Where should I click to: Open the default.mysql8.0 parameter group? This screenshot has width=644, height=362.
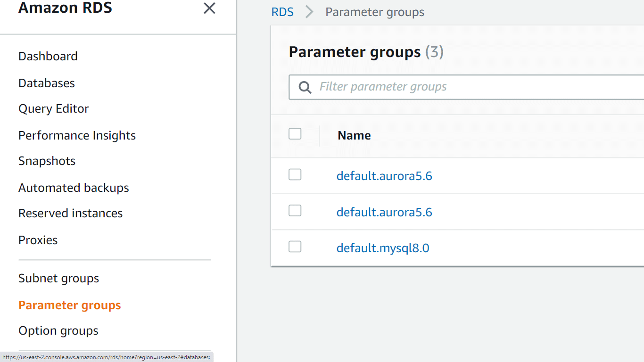pyautogui.click(x=382, y=247)
